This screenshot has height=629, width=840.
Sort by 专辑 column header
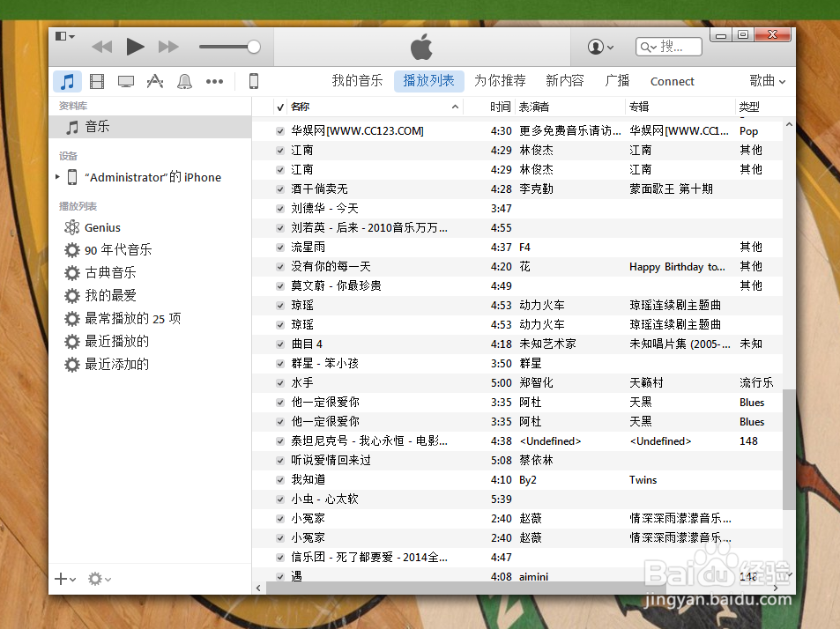coord(680,107)
